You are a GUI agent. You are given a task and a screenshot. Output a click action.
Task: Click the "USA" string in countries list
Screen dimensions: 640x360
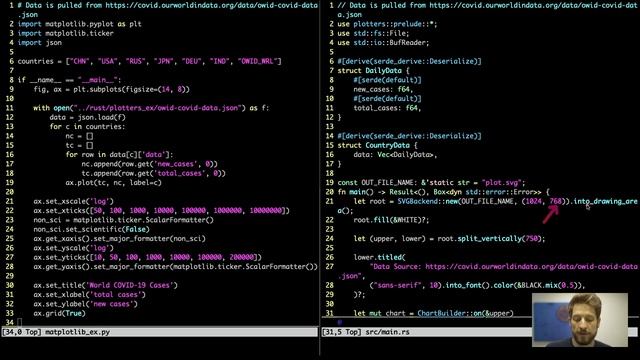pyautogui.click(x=107, y=61)
